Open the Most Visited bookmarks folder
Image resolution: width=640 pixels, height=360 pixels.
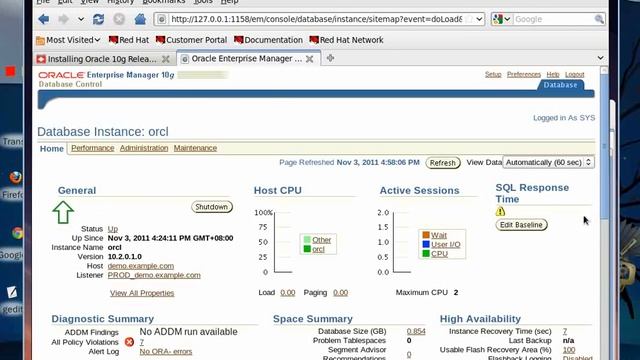coord(68,40)
